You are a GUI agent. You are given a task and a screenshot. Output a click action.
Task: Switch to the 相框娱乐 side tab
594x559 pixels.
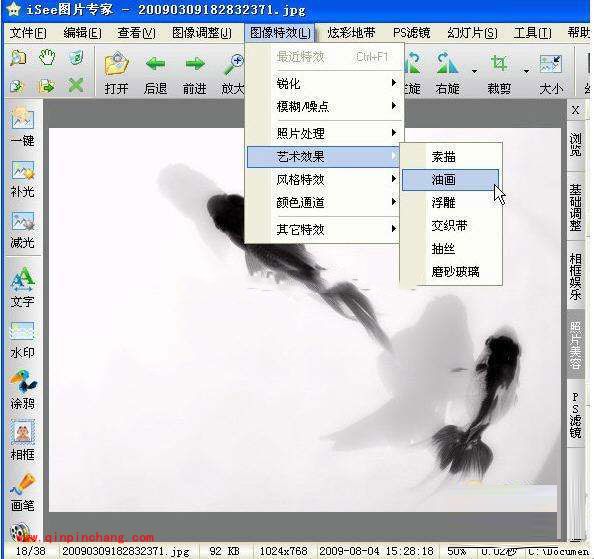[575, 276]
